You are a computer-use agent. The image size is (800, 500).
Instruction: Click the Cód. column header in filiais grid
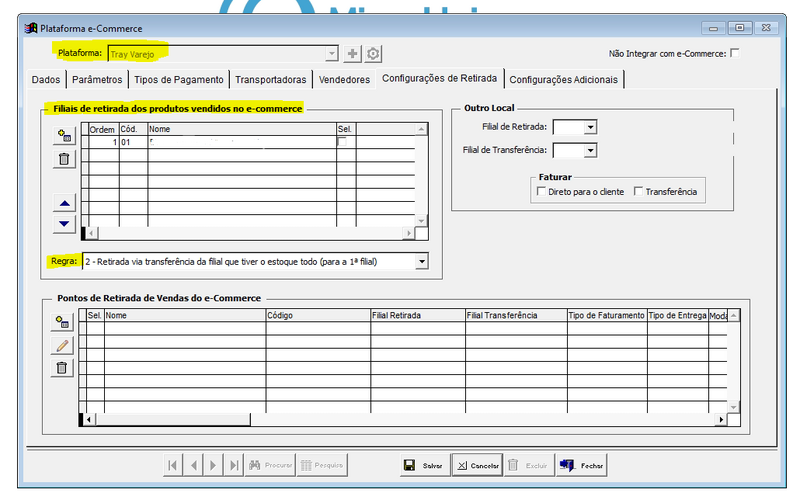pyautogui.click(x=133, y=129)
